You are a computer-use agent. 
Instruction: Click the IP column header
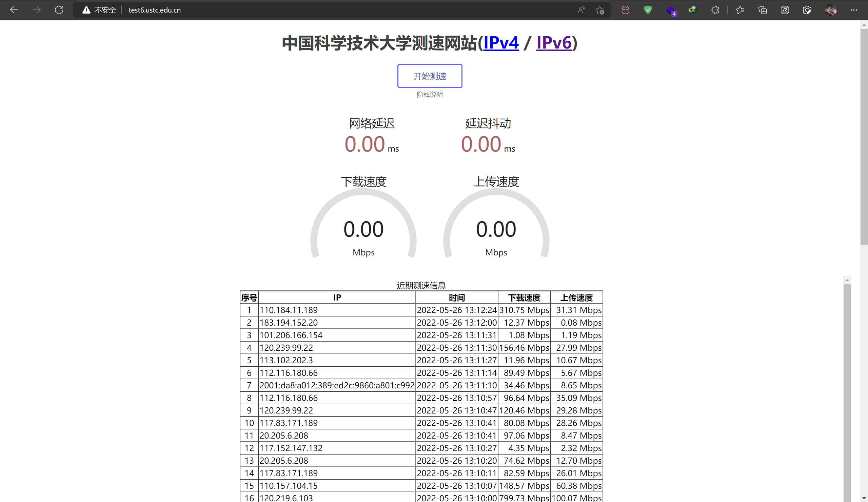pyautogui.click(x=337, y=298)
